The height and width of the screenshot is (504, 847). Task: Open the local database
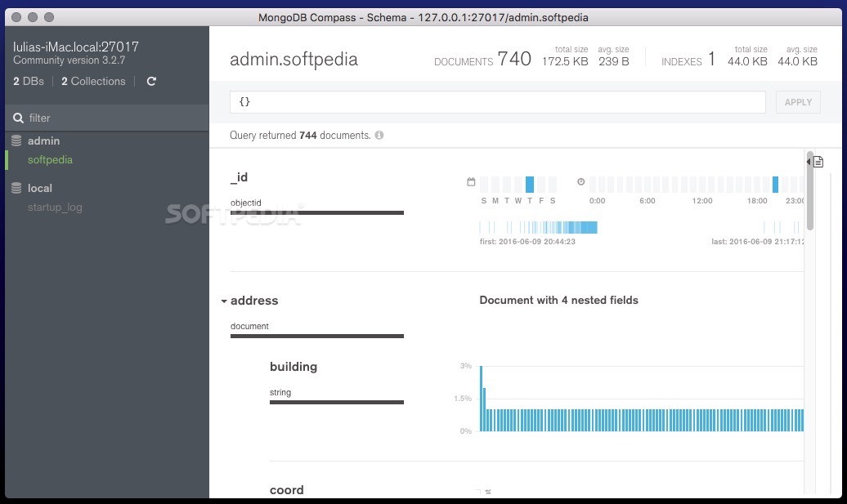tap(40, 189)
